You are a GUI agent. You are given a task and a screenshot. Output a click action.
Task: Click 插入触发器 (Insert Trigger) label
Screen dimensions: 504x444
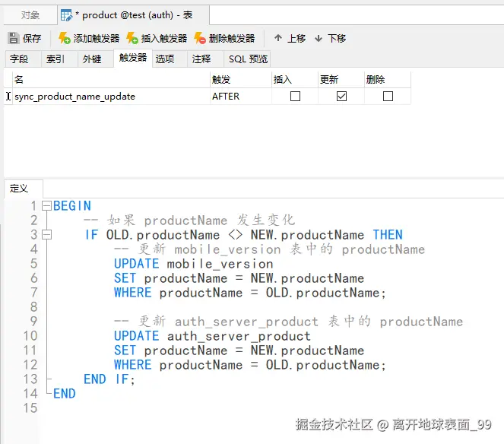pos(164,39)
